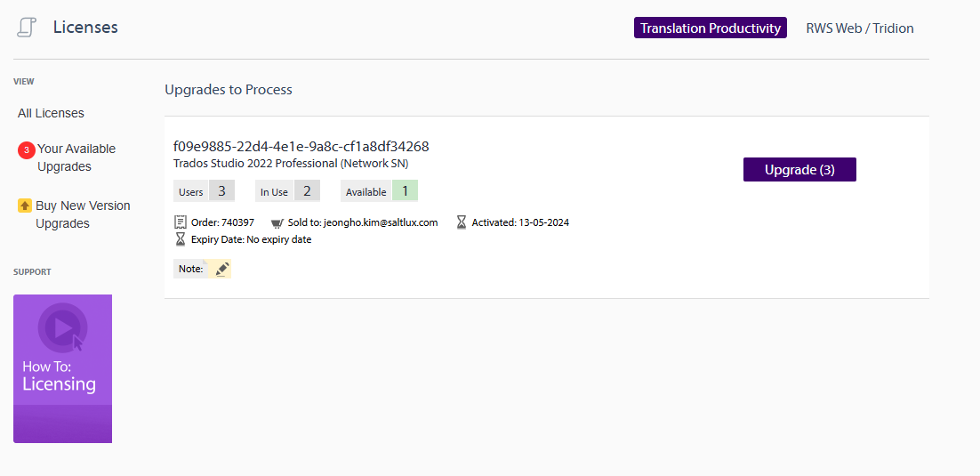The image size is (980, 476).
Task: Click the SUPPORT section label
Action: click(32, 272)
